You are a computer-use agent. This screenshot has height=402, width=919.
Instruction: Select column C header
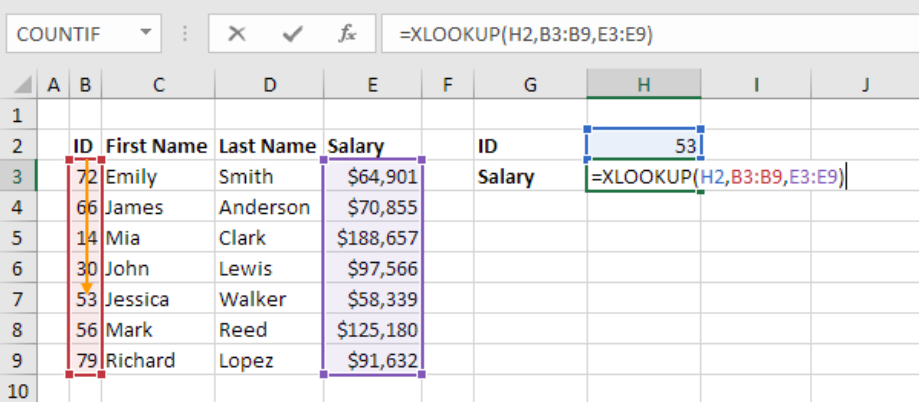pyautogui.click(x=159, y=86)
